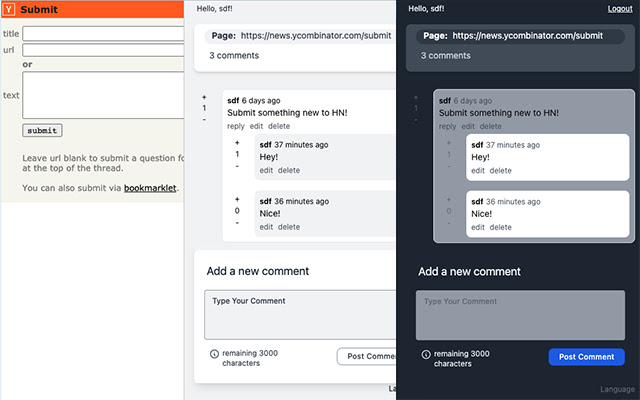Click the page URL in light panel
The width and height of the screenshot is (640, 400).
coord(316,36)
